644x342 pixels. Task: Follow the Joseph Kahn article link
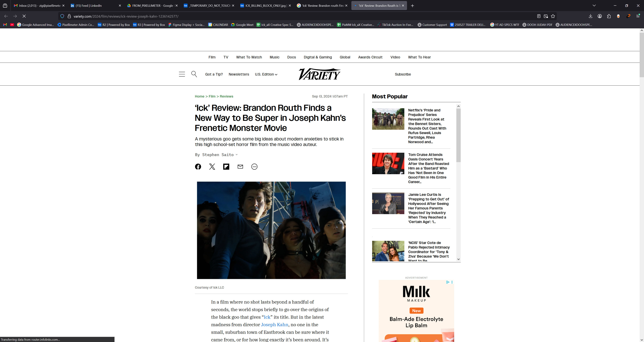point(275,325)
